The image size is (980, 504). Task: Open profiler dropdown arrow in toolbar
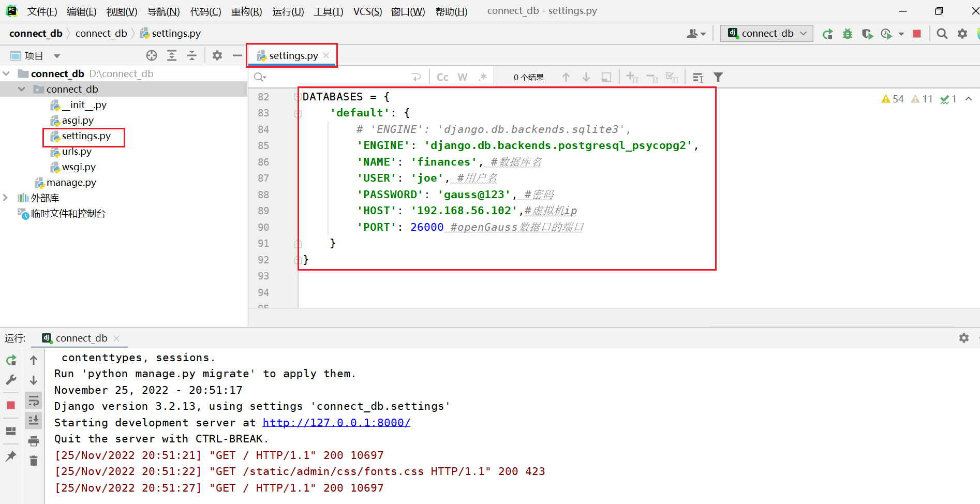coord(901,34)
